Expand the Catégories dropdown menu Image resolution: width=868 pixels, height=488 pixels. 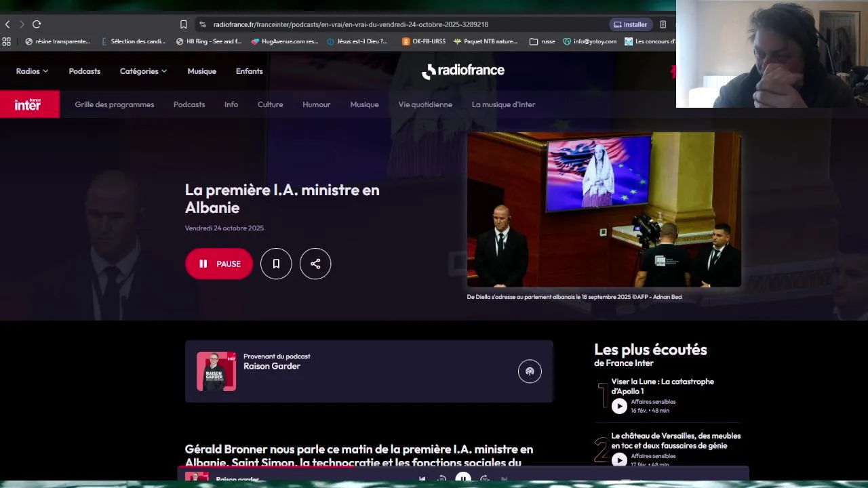[143, 71]
